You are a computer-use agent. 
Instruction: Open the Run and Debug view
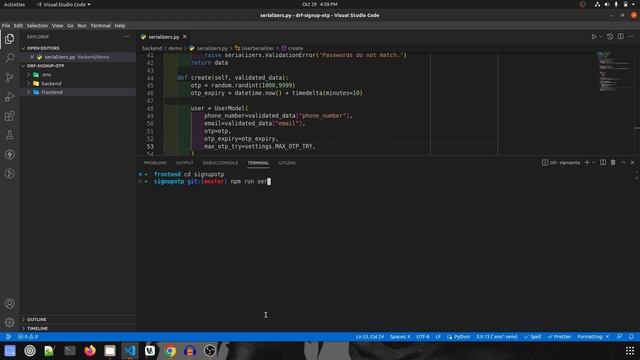(x=9, y=97)
